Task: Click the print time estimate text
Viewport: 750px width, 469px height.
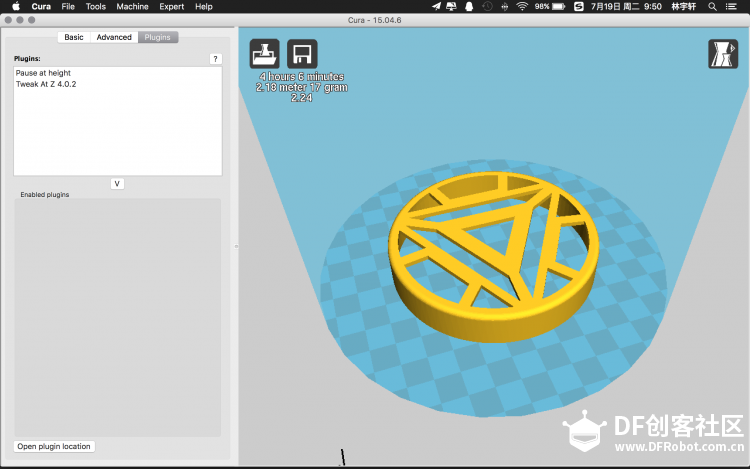Action: point(302,76)
